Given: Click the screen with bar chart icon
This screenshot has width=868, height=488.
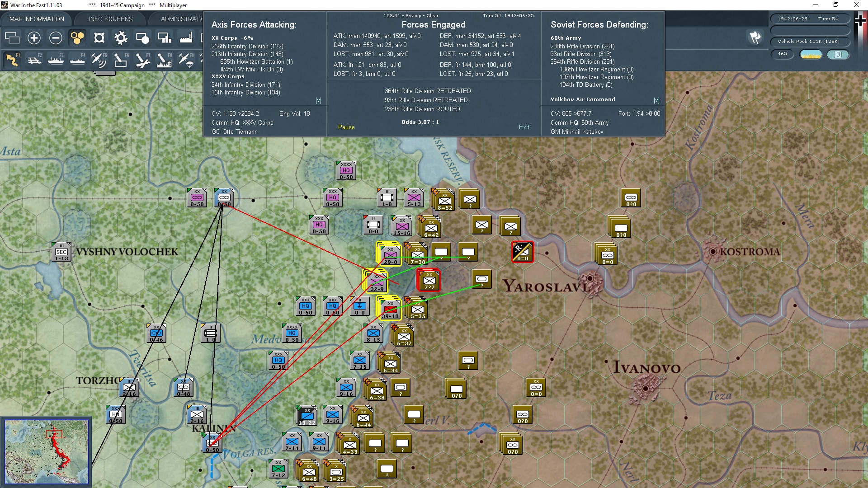Looking at the screenshot, I should click(164, 38).
